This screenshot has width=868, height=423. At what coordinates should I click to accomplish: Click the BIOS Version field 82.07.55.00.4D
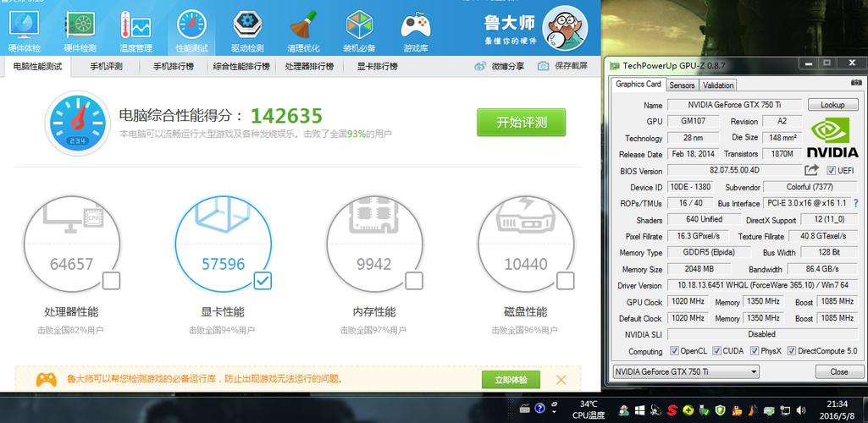click(x=734, y=170)
